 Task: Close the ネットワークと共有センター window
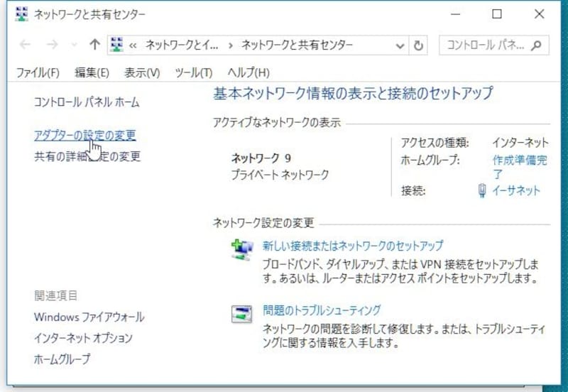click(x=540, y=14)
